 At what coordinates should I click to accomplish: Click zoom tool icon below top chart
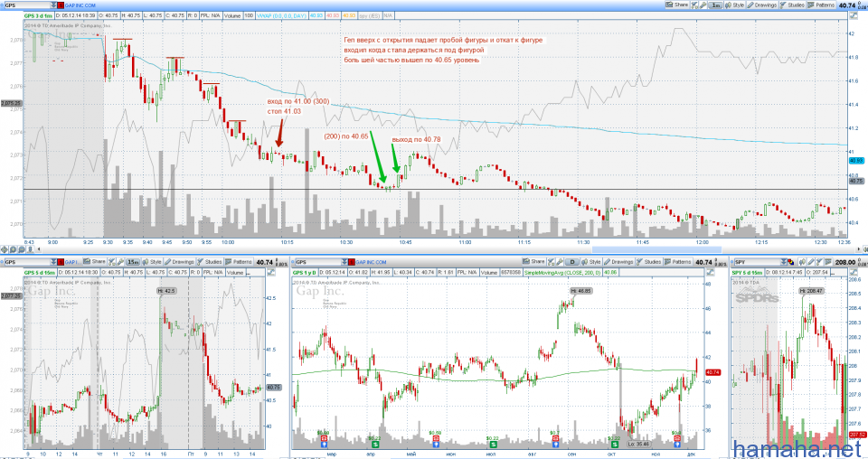point(13,249)
